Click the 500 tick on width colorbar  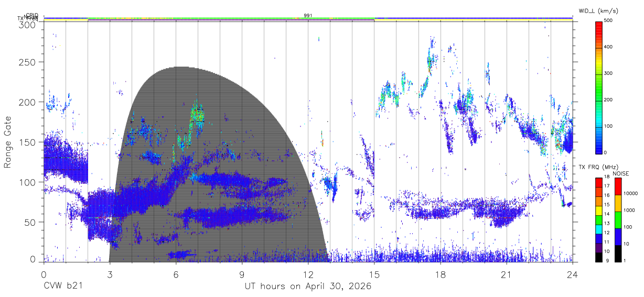point(608,21)
